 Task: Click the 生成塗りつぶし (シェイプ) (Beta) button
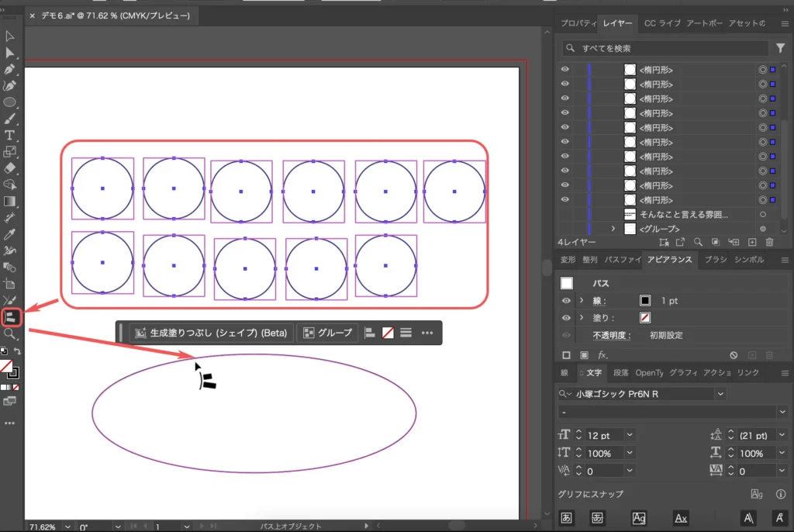pyautogui.click(x=211, y=333)
